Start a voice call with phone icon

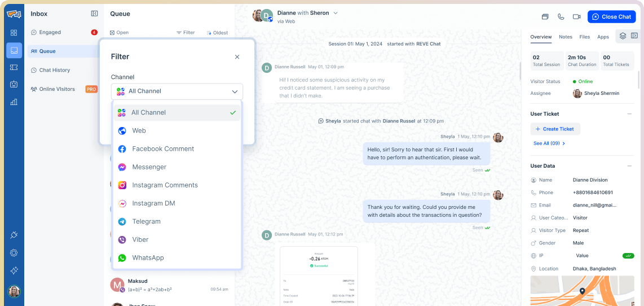(561, 17)
